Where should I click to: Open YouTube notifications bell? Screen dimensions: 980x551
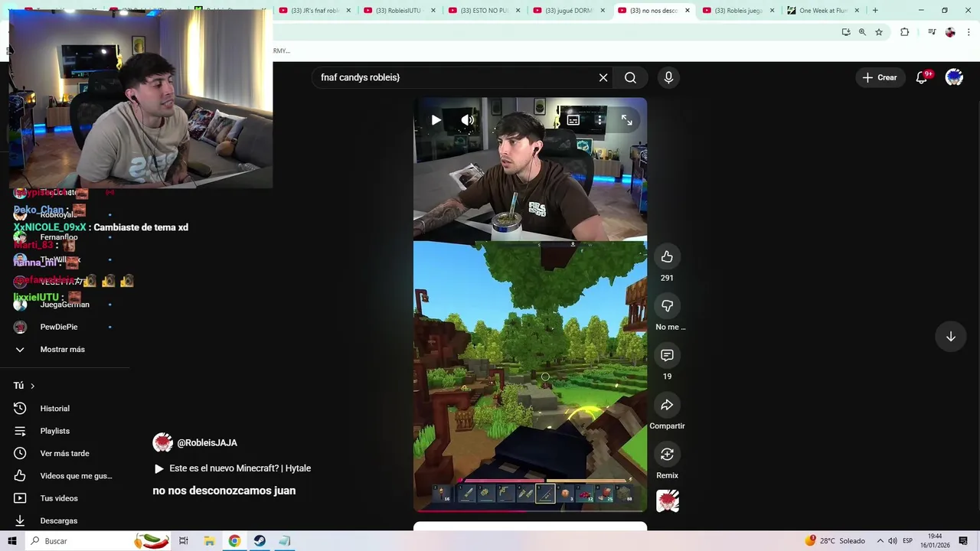pyautogui.click(x=922, y=77)
